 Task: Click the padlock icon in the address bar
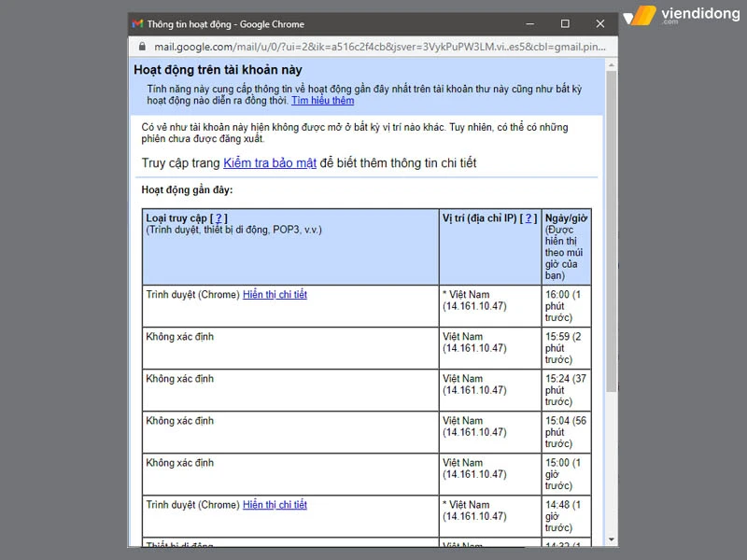142,46
